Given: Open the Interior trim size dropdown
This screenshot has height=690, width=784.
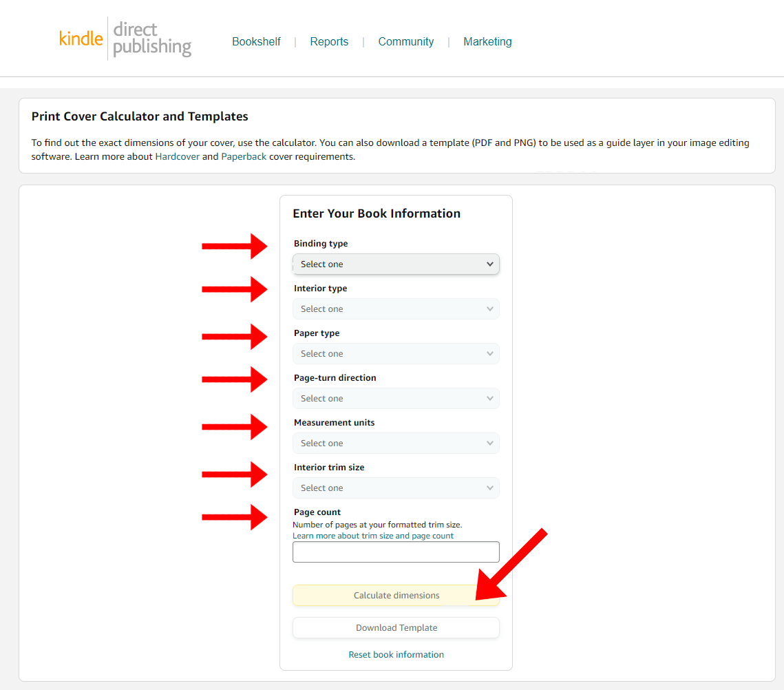Looking at the screenshot, I should click(x=396, y=488).
